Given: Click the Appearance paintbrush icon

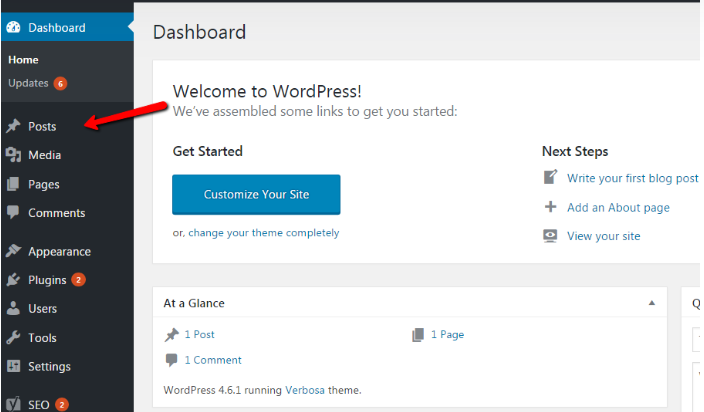Looking at the screenshot, I should click(x=13, y=252).
